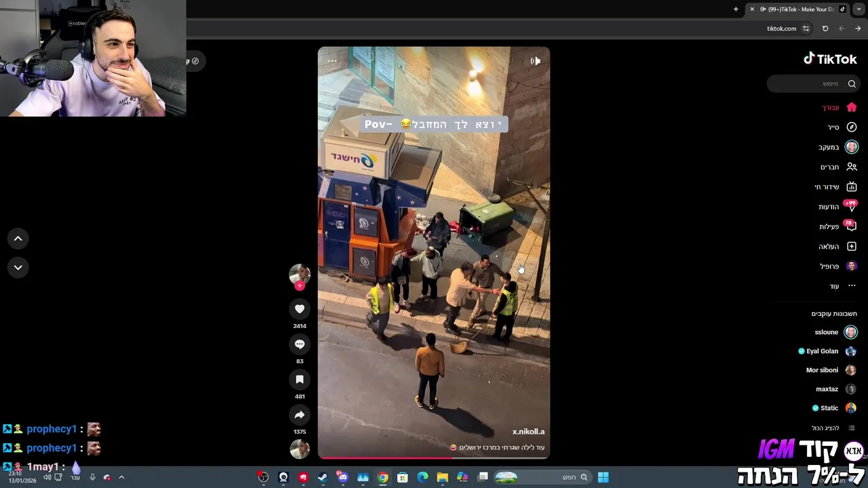Click the microphone icon in system tray
The image size is (868, 488).
point(92,477)
